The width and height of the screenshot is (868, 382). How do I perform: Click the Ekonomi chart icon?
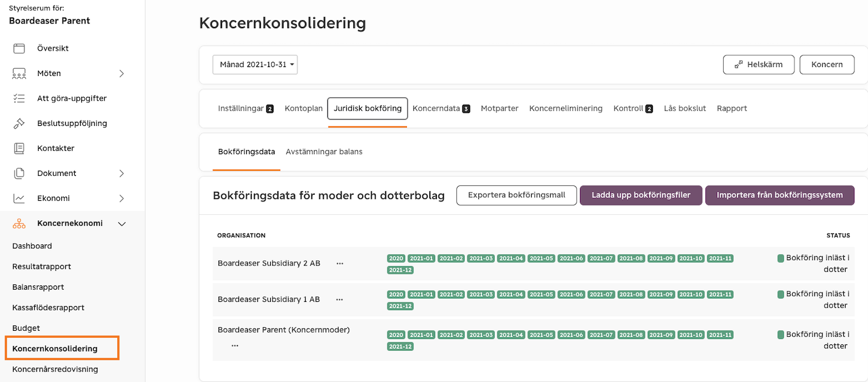(19, 198)
